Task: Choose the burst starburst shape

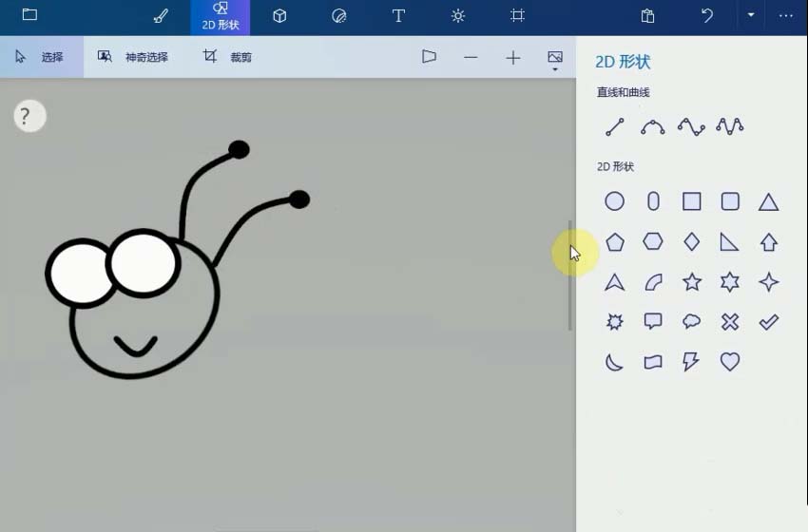Action: (614, 322)
